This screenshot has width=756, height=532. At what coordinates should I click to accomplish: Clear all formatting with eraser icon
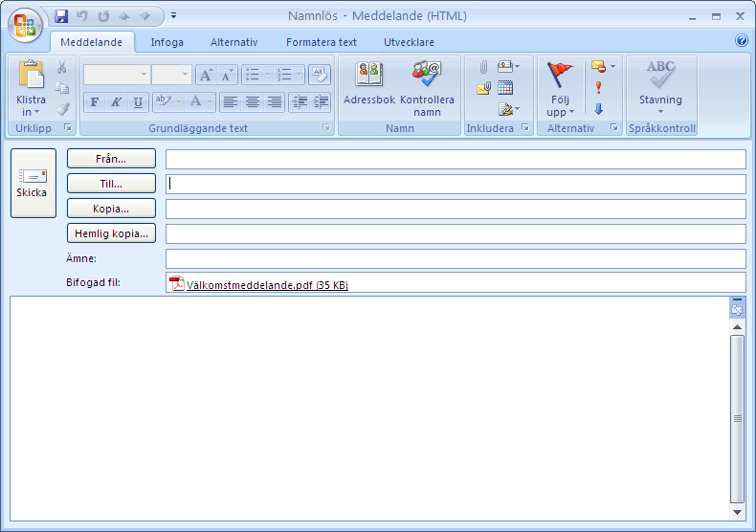click(320, 75)
